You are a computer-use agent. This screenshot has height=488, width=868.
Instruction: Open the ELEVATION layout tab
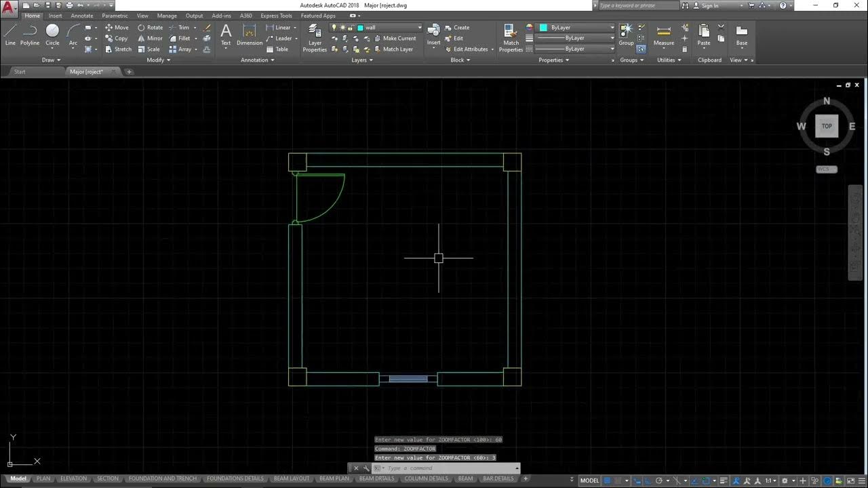(73, 479)
